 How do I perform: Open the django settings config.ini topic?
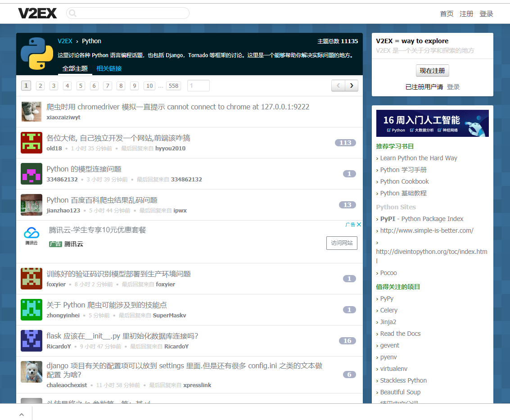click(185, 370)
